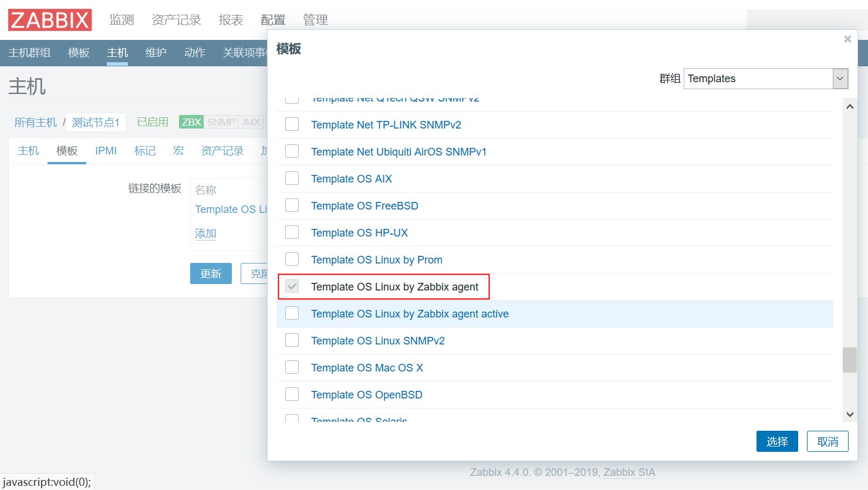Check Template OS Linux SNMPv2 checkbox
868x490 pixels.
pyautogui.click(x=292, y=340)
